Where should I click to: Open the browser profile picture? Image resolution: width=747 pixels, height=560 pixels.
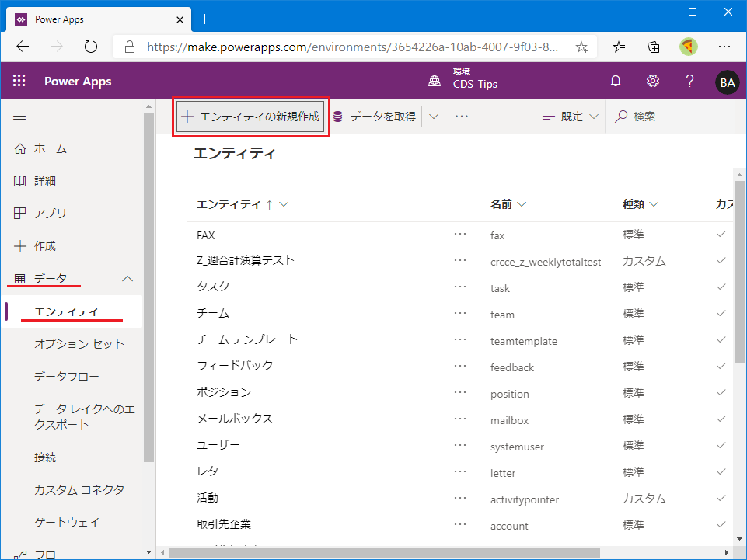click(689, 47)
